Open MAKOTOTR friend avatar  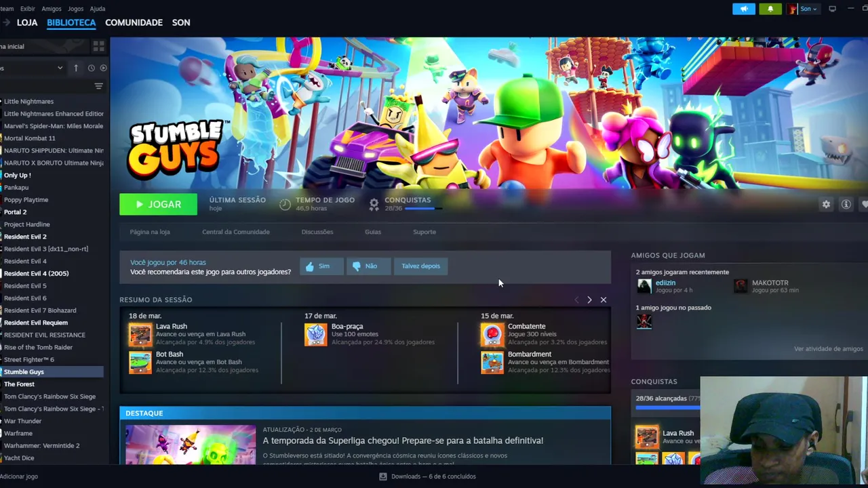741,286
